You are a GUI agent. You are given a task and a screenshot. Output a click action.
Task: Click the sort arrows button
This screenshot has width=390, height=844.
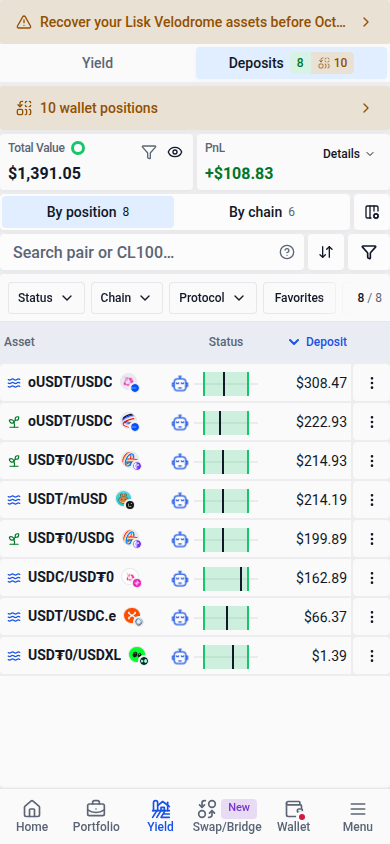pos(326,252)
